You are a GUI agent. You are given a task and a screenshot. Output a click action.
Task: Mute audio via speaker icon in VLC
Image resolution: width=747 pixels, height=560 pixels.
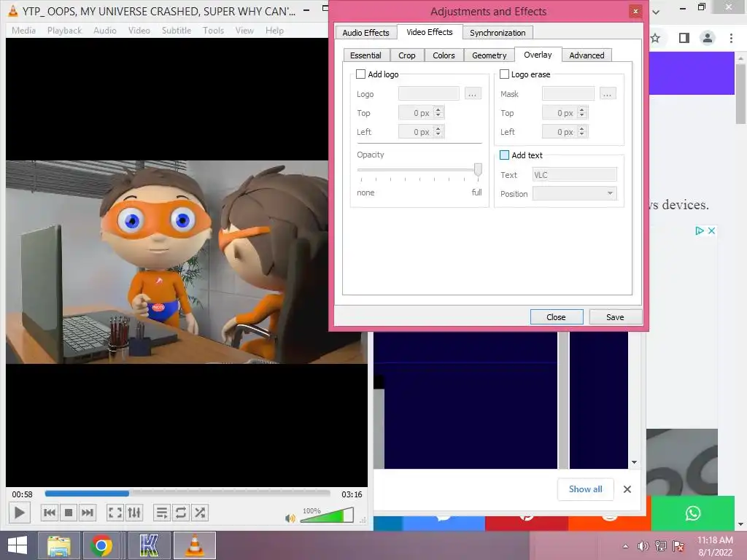[290, 518]
